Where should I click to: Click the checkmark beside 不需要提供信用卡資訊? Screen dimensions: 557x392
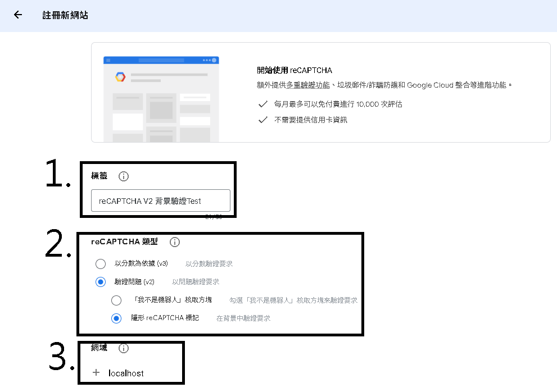tap(262, 120)
